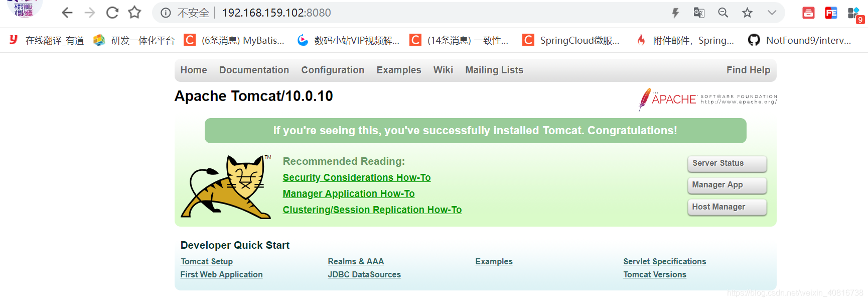Click the address bar URL 192.168.159.102:8080
Viewport: 868px width, 302px height.
coord(276,13)
